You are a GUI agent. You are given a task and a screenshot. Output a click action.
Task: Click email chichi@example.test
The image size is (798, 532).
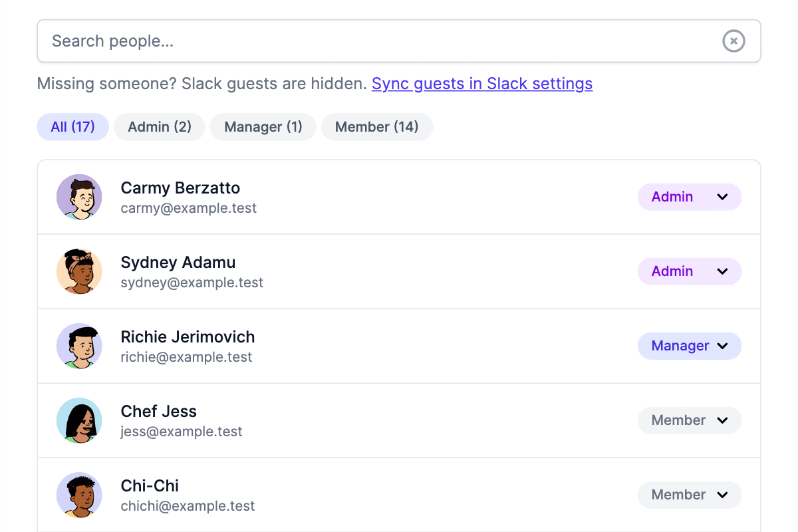coord(188,506)
